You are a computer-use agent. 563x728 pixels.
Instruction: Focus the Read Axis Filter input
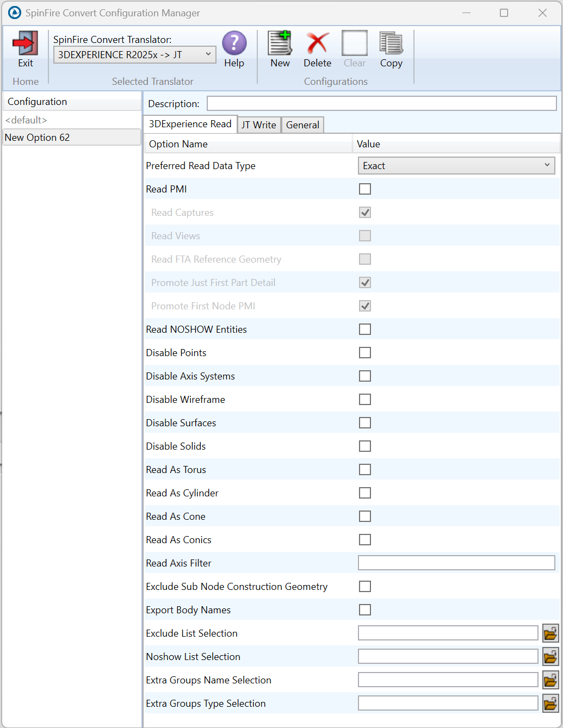(456, 563)
